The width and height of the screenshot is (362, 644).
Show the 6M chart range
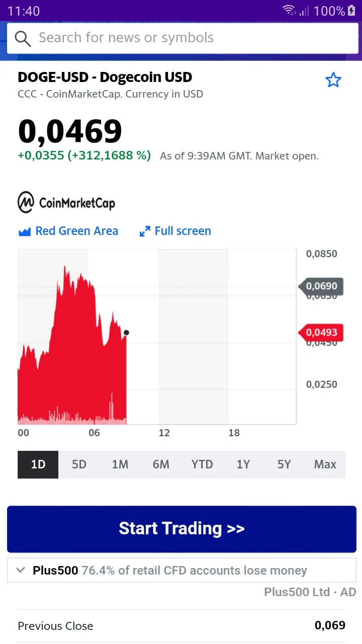(x=161, y=464)
